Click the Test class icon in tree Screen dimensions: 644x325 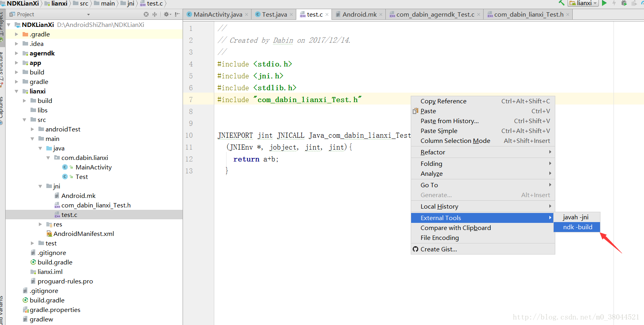tap(65, 177)
